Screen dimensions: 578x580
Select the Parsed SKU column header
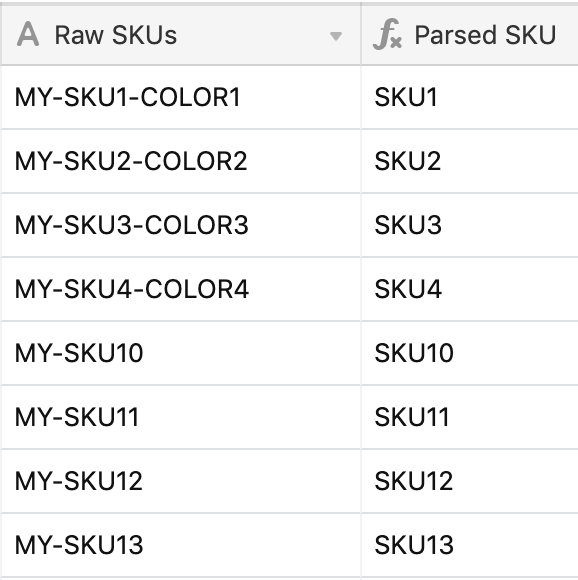coord(470,35)
